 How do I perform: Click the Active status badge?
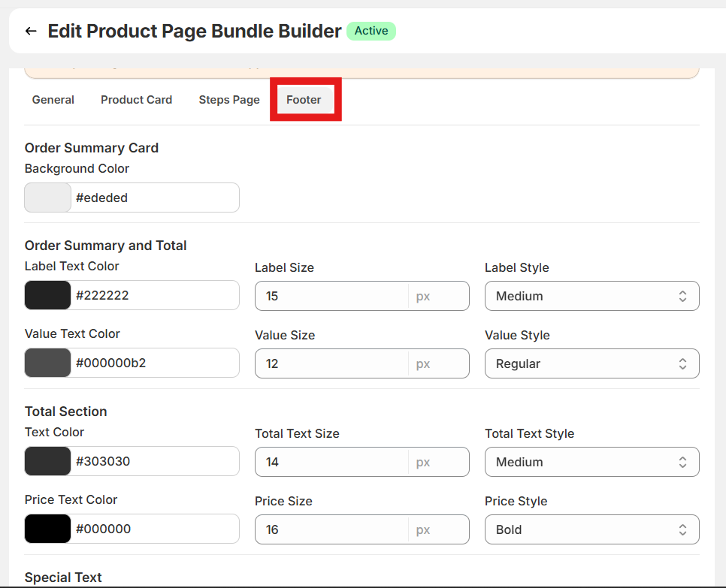pos(371,31)
